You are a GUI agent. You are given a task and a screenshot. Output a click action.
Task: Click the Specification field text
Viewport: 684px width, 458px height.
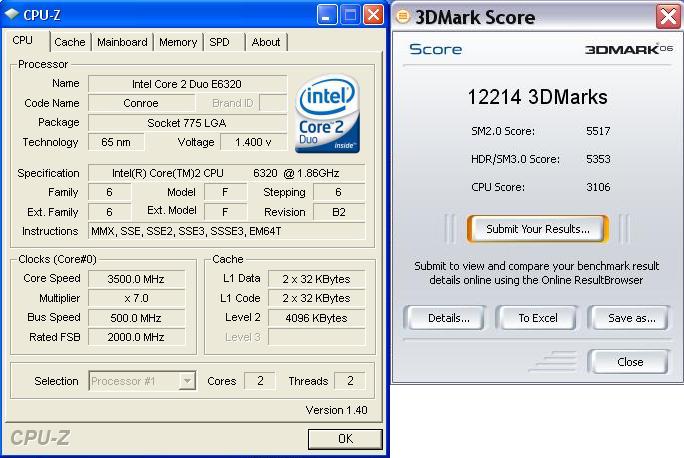[226, 173]
